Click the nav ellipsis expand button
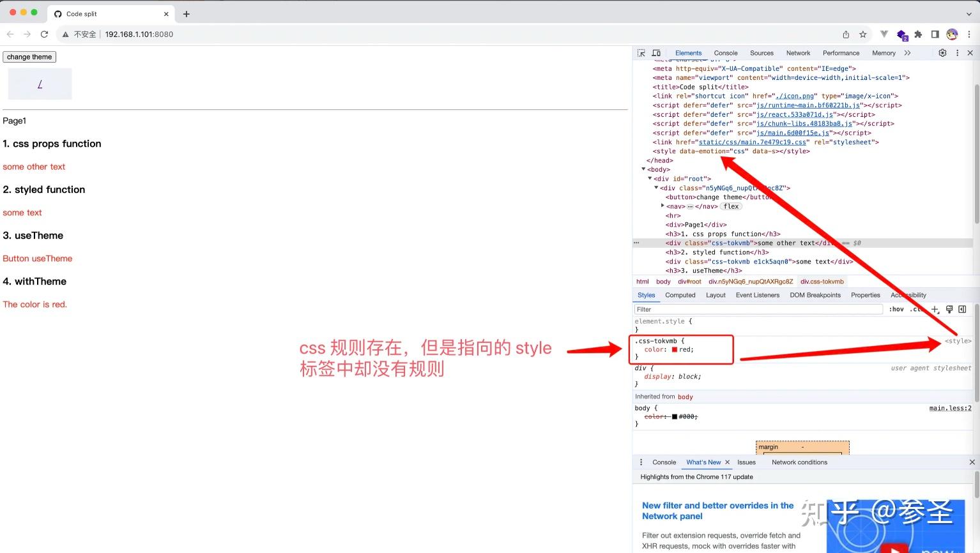 tap(690, 206)
